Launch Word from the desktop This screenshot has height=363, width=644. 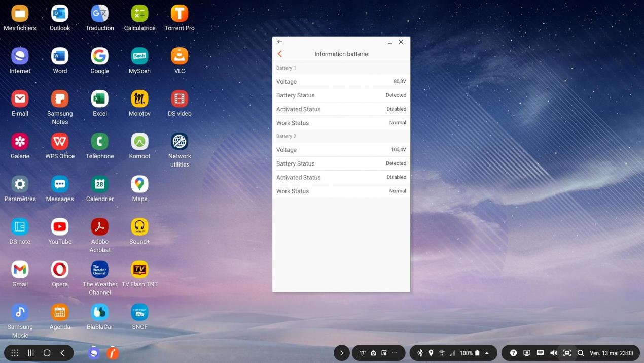pos(60,56)
